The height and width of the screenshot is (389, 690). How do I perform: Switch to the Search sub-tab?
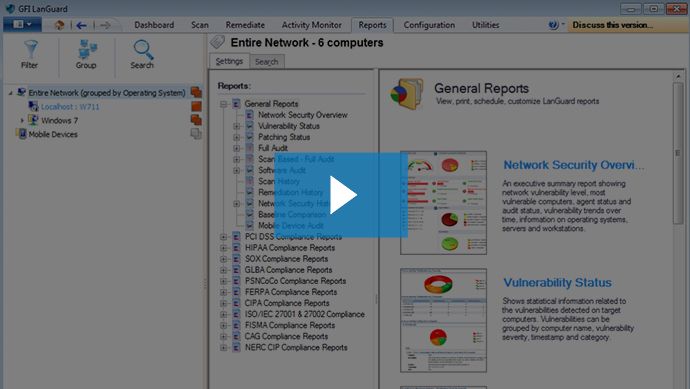tap(267, 62)
